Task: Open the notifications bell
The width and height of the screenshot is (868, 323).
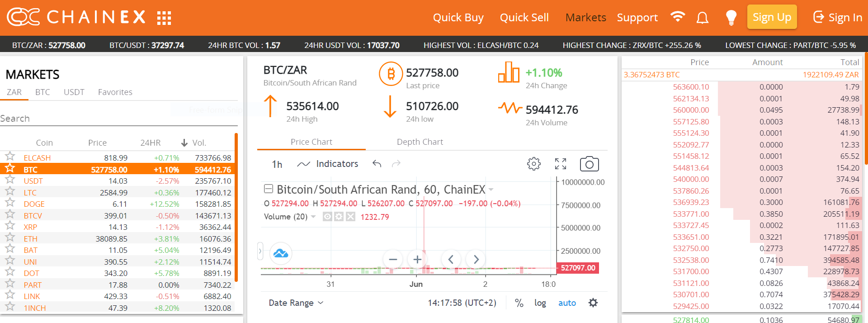Action: (x=702, y=18)
